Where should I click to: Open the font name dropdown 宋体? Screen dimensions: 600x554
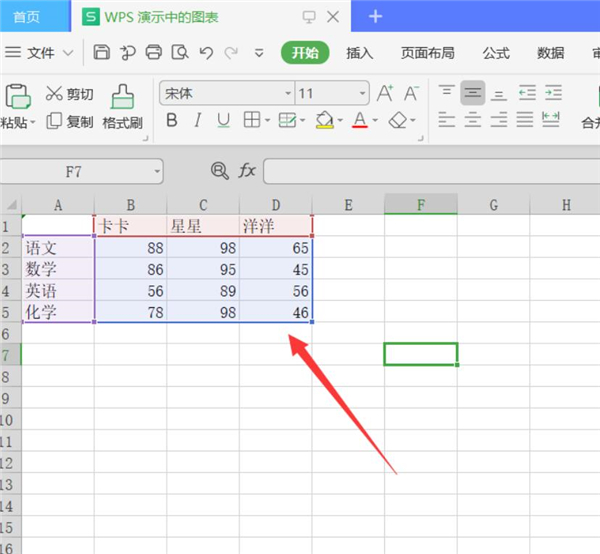[x=288, y=93]
